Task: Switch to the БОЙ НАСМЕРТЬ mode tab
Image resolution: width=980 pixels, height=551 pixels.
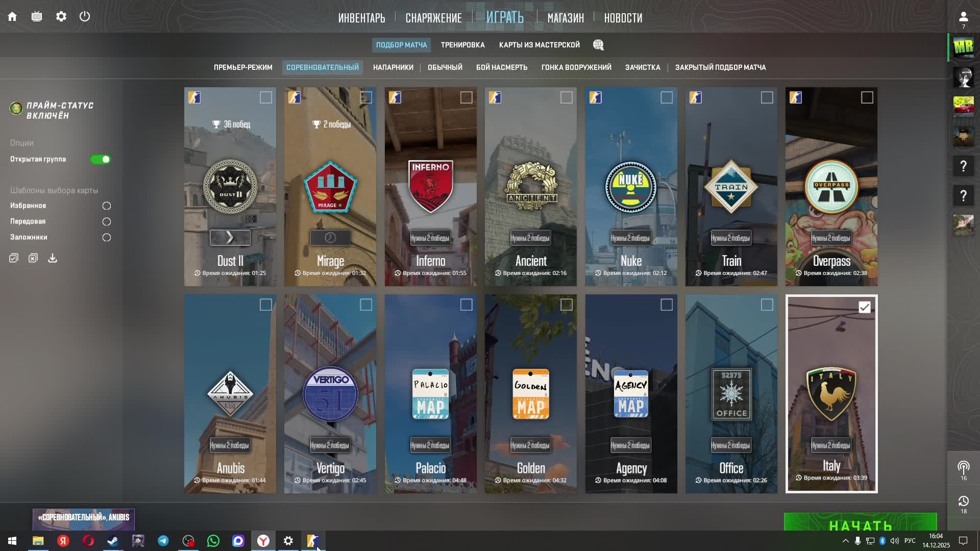Action: click(x=502, y=67)
